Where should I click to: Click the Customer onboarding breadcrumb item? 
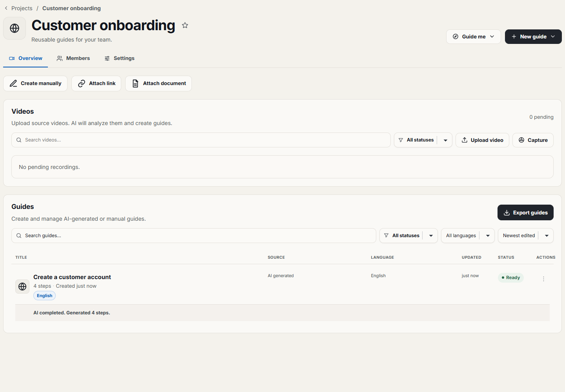point(71,8)
